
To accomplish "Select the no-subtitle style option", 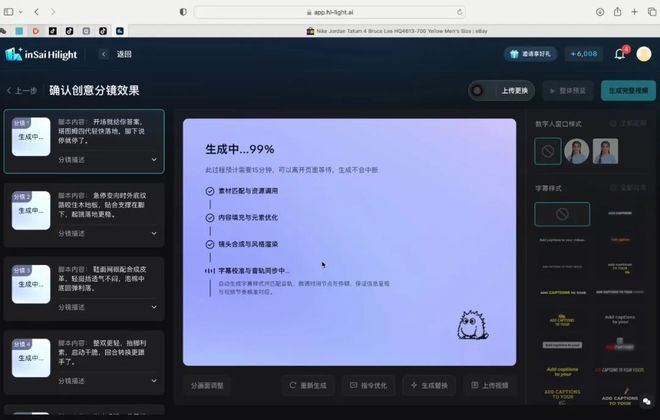I will coord(562,214).
